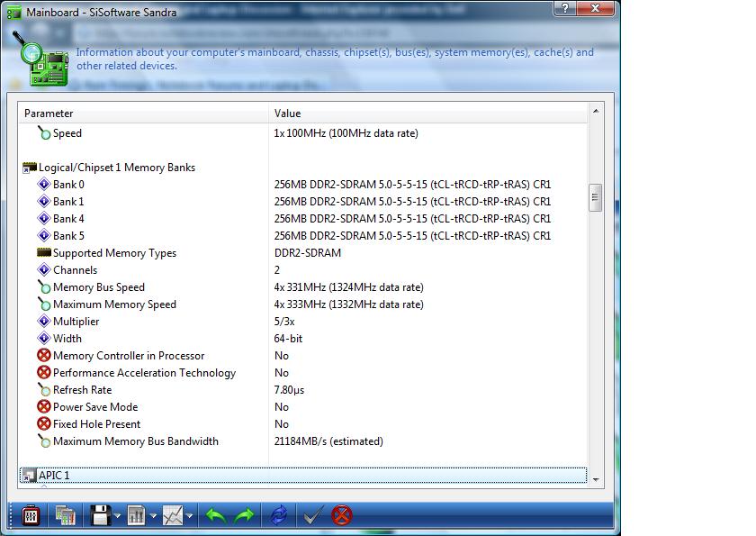Image resolution: width=756 pixels, height=536 pixels.
Task: Click the question mark help button
Action: coord(565,8)
